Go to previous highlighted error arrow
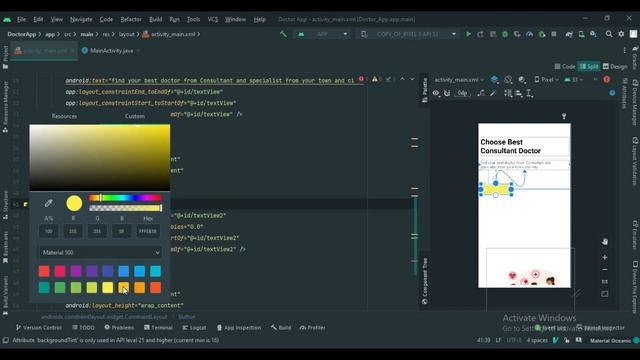 (x=402, y=79)
